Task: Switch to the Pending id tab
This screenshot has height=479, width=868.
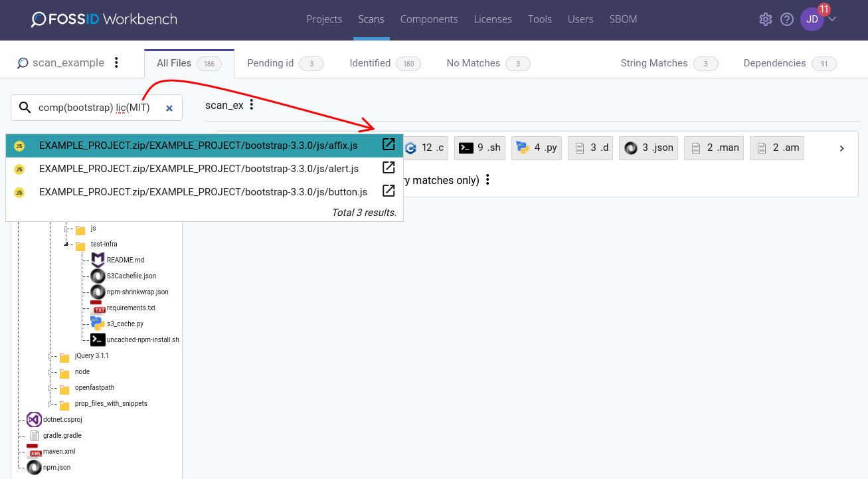Action: coord(285,63)
